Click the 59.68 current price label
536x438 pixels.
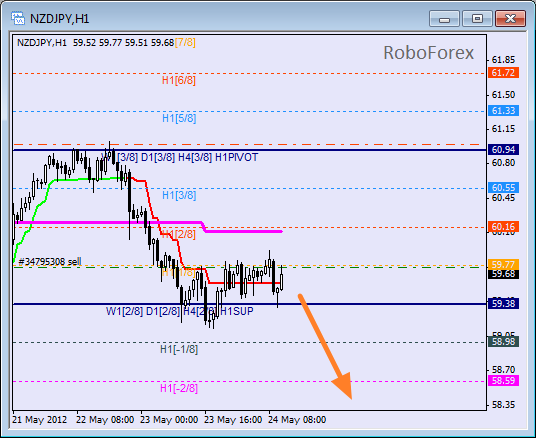[x=504, y=274]
